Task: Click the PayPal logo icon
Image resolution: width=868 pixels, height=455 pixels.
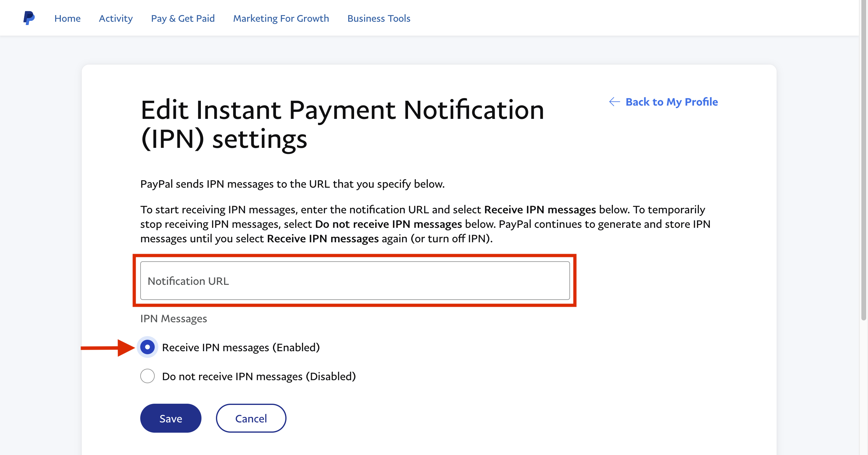Action: pyautogui.click(x=29, y=18)
